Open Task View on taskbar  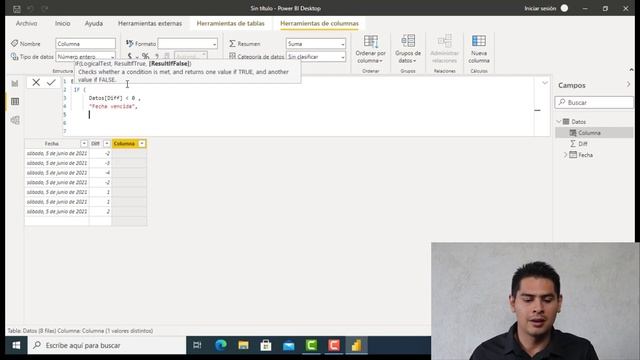click(197, 345)
